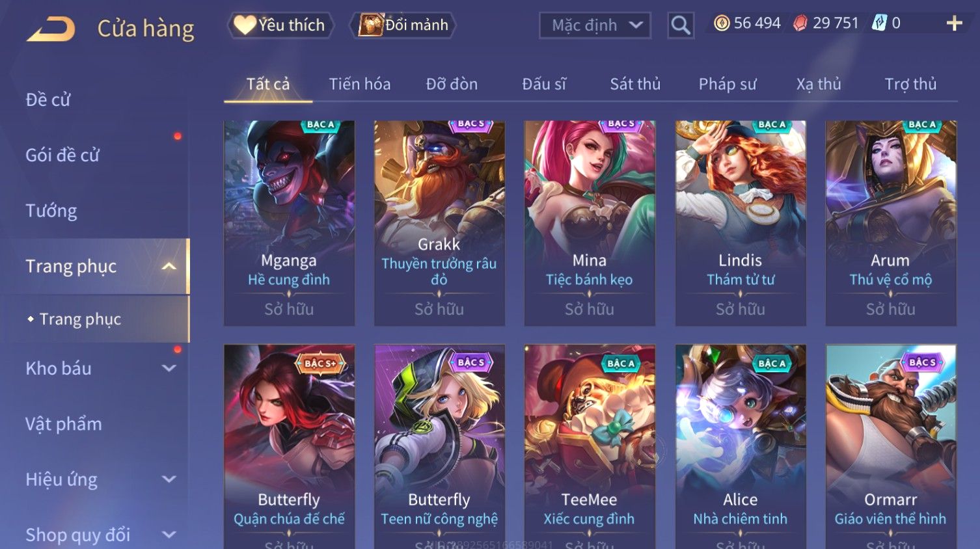Click the red ruby currency icon
This screenshot has height=549, width=980.
800,23
